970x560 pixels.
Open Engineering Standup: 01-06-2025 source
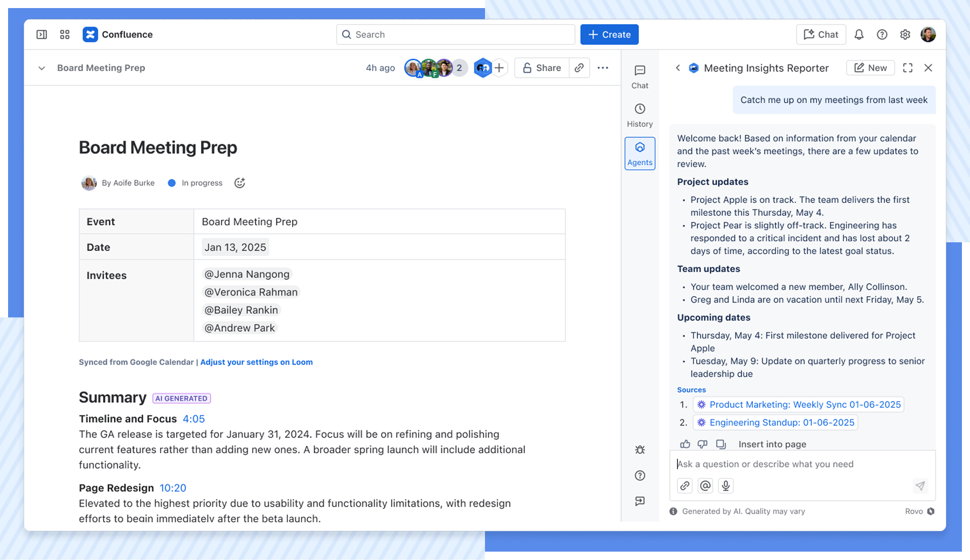click(775, 423)
